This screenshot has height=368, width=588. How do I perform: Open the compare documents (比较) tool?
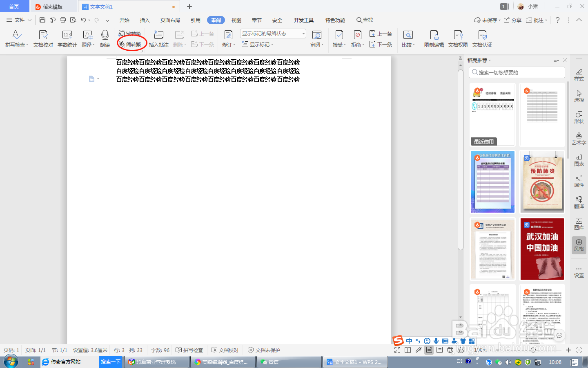click(x=408, y=39)
